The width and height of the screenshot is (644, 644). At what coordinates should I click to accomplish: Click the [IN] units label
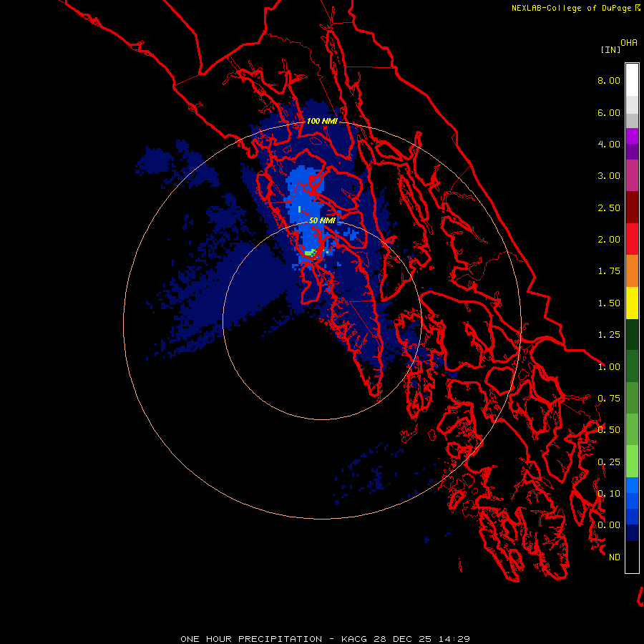610,49
